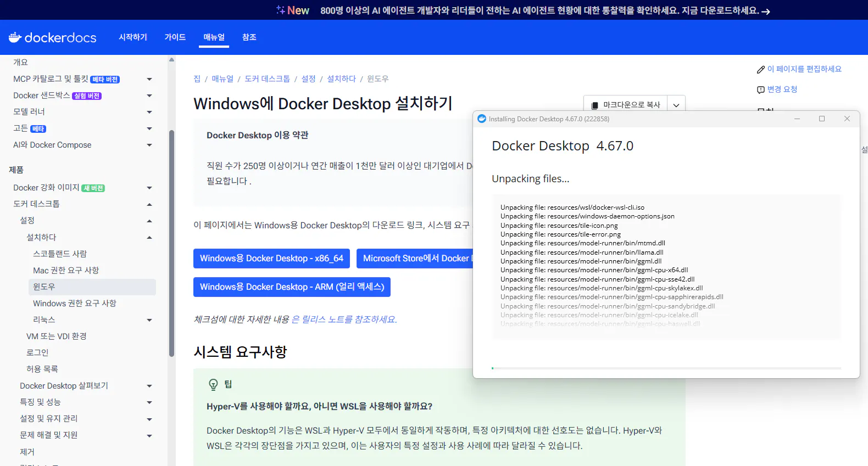Open the 릴리스 노트 link

pos(344,319)
